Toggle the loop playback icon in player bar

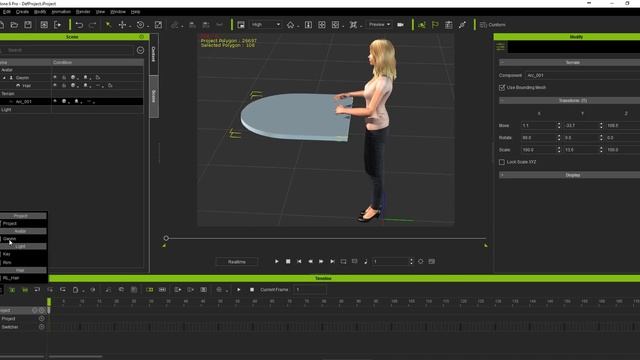click(x=343, y=261)
